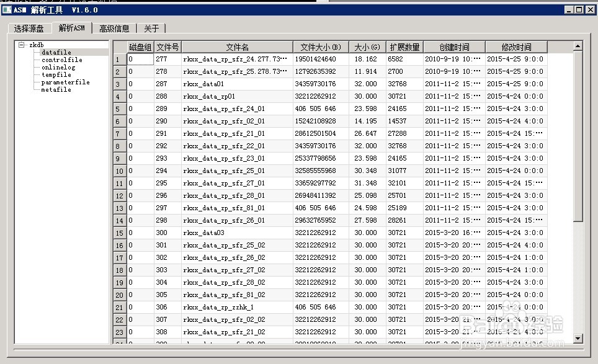Viewport: 598px width, 364px height.
Task: Click file name rkxx_data_zp_sfz_23_01
Action: tap(224, 158)
